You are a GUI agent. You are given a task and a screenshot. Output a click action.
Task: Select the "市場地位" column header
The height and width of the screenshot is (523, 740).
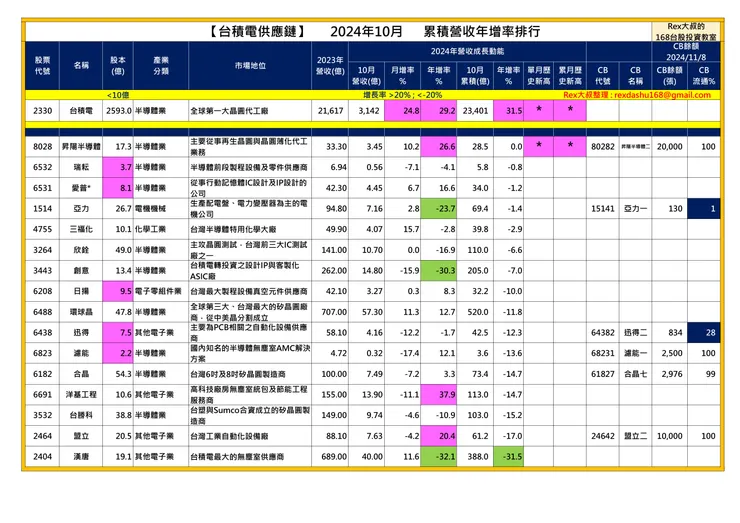tap(250, 66)
